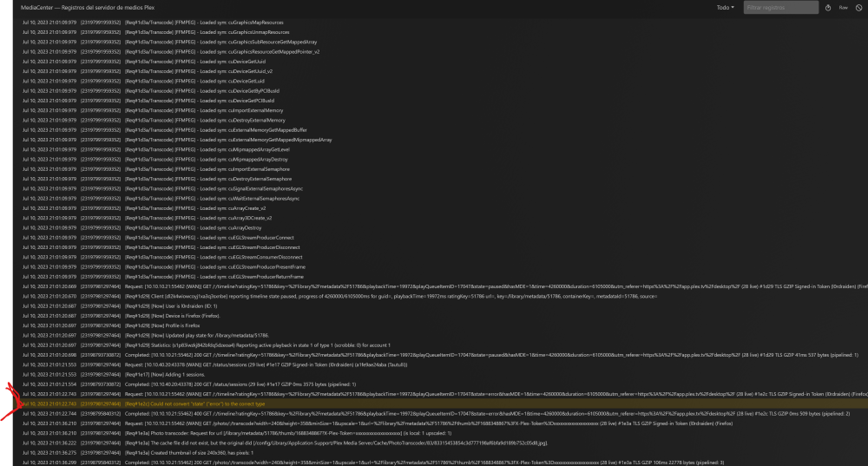Screen dimensions: 868x466
Task: Focus the Filtrar registros filter field
Action: tap(780, 8)
